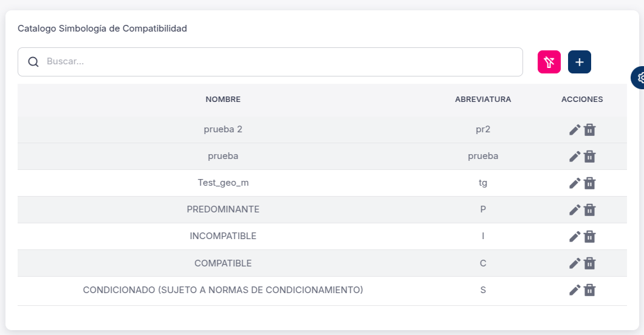The height and width of the screenshot is (335, 644).
Task: Edit the CONDICIONADO row
Action: [x=575, y=290]
